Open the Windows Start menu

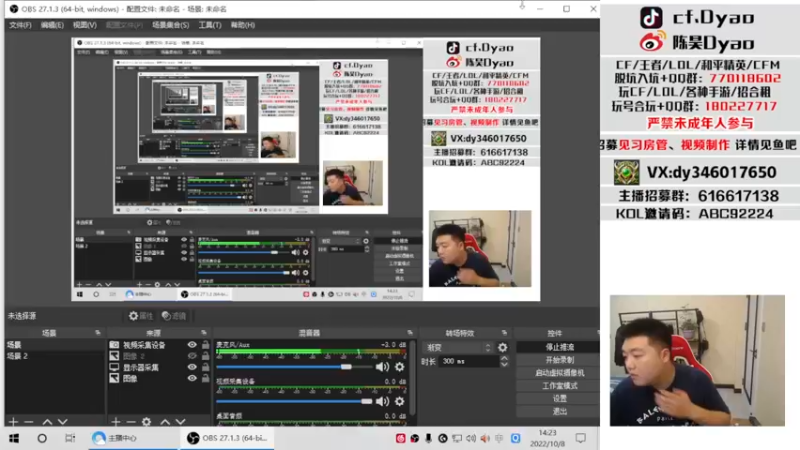point(14,438)
